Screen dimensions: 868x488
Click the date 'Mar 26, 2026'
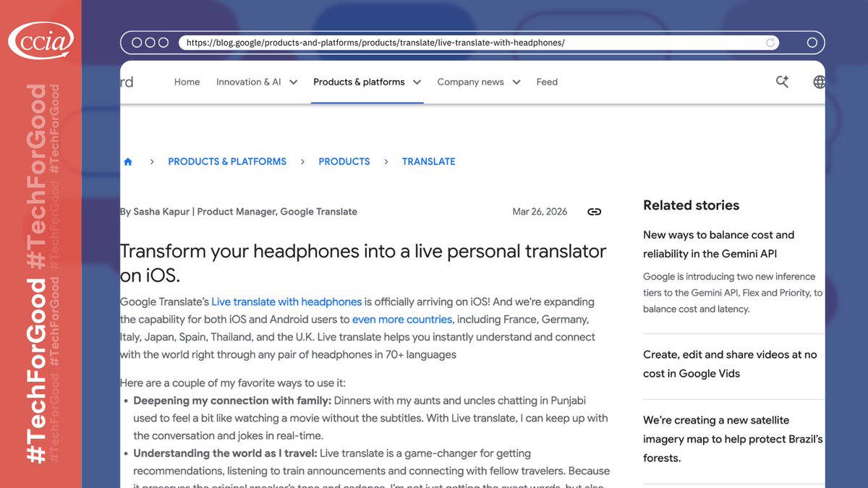(x=540, y=212)
